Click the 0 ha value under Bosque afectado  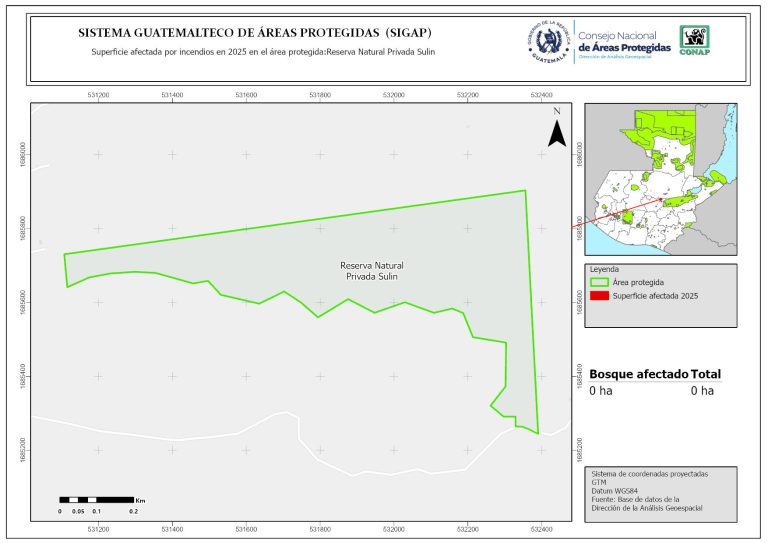pyautogui.click(x=600, y=391)
